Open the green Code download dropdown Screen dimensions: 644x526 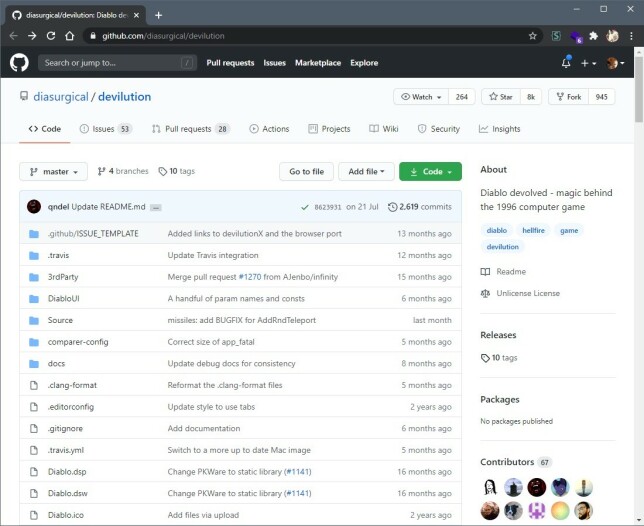[430, 172]
